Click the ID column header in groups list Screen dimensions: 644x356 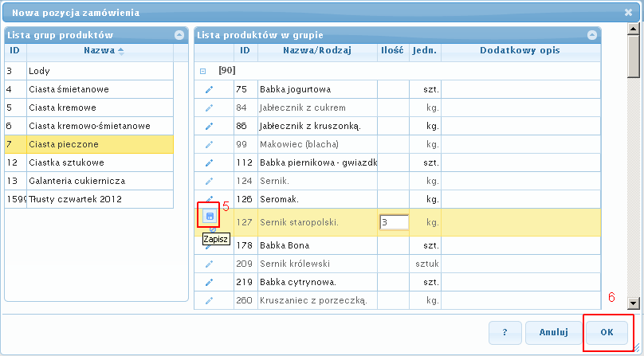point(16,50)
